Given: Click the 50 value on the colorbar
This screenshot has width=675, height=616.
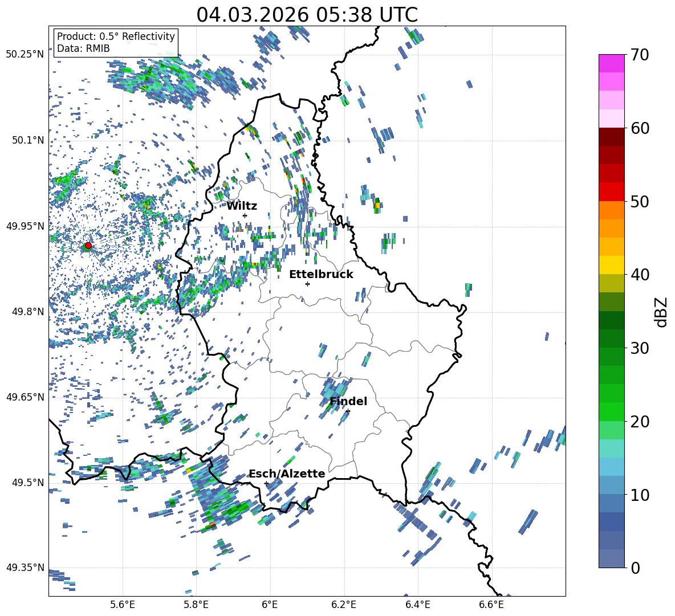Looking at the screenshot, I should point(640,201).
